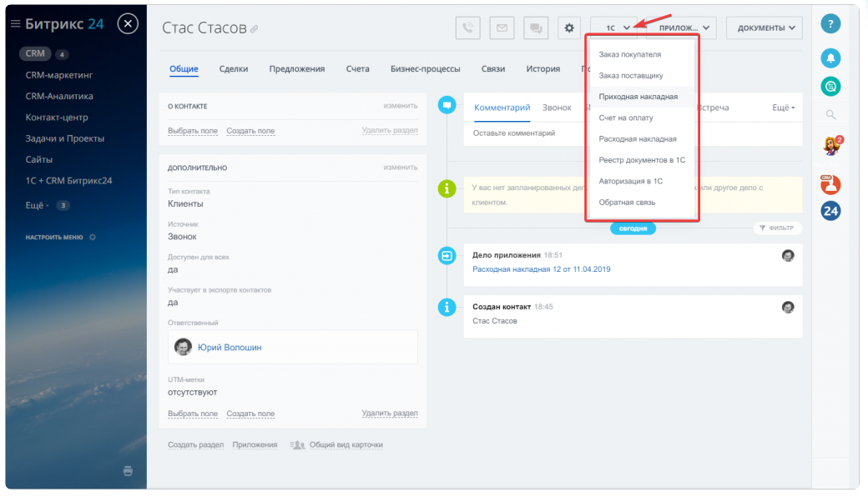Open the user avatar with 2 notifications
The image size is (868, 497).
[x=831, y=146]
